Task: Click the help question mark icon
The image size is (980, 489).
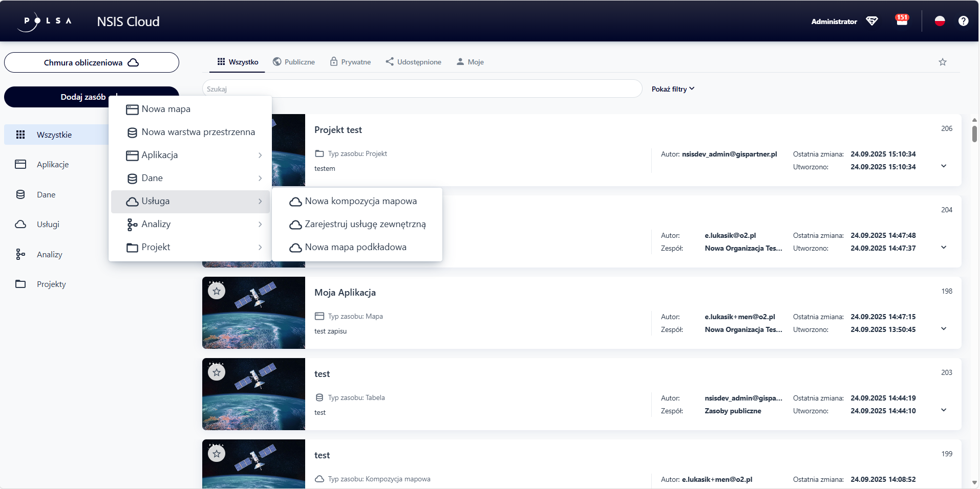Action: (x=963, y=21)
